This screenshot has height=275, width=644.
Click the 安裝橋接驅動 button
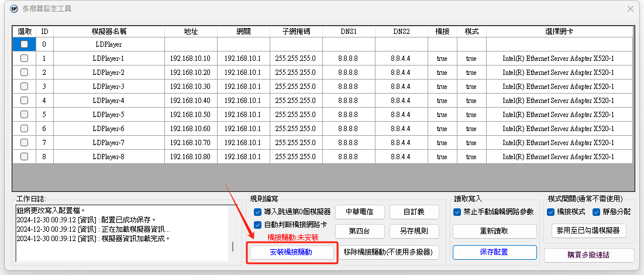pos(291,252)
